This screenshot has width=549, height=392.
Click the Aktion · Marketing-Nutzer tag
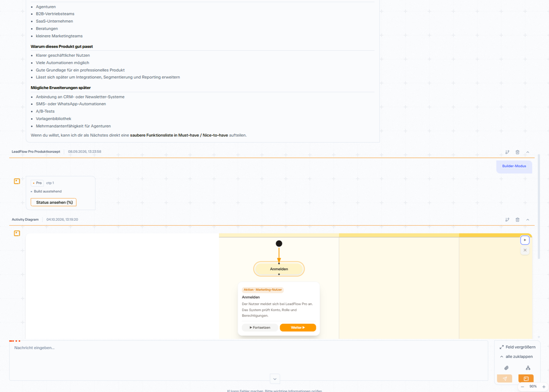tap(263, 290)
